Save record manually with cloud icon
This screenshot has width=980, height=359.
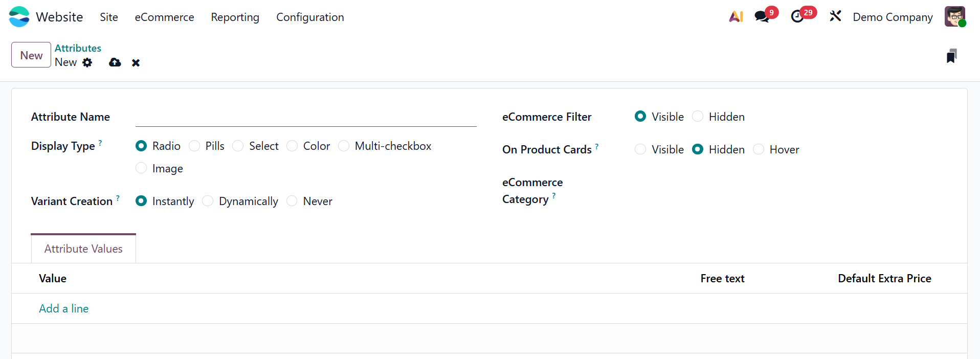click(115, 62)
